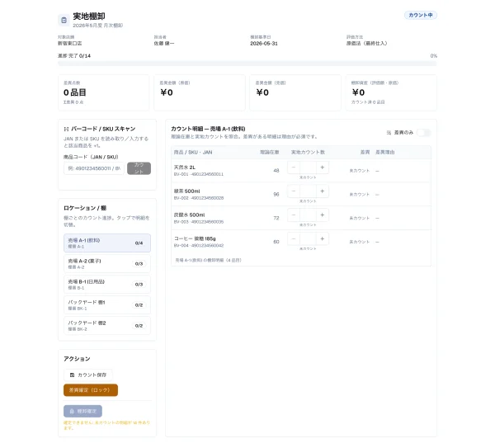Click the date 2026-05-31
The image size is (495, 448).
(x=264, y=44)
